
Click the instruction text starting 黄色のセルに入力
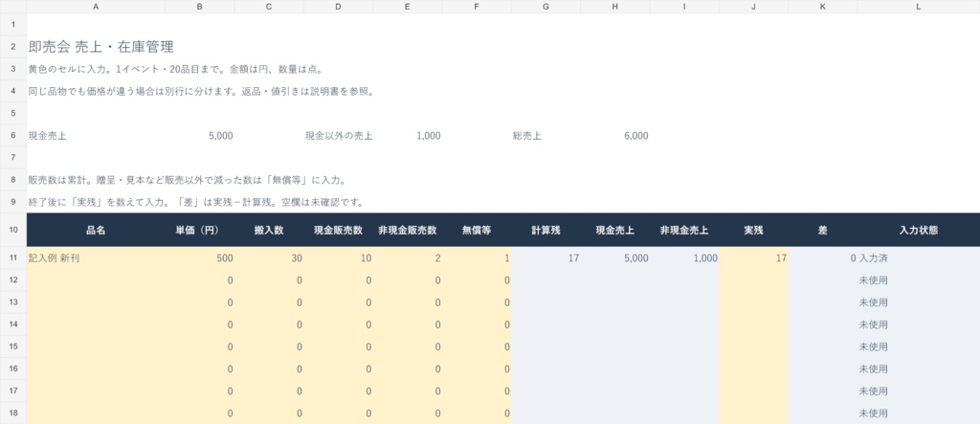click(176, 69)
